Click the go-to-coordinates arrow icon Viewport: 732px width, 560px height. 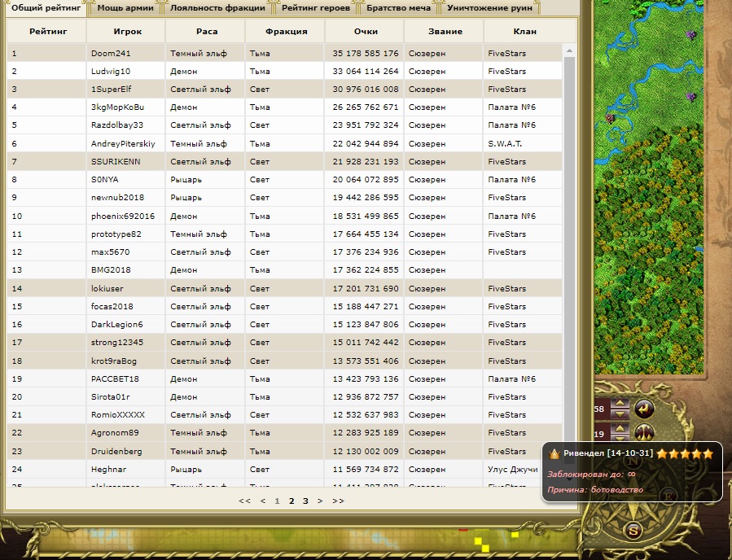point(644,409)
